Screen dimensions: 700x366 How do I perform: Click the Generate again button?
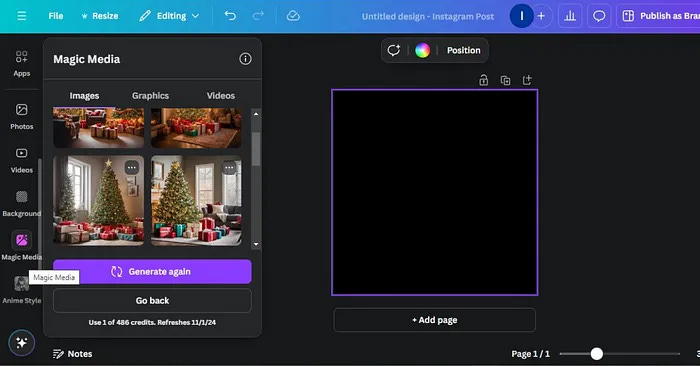click(x=152, y=271)
